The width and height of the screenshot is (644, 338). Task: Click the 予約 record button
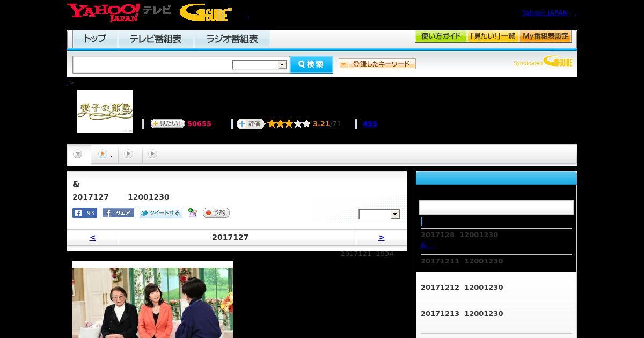216,213
